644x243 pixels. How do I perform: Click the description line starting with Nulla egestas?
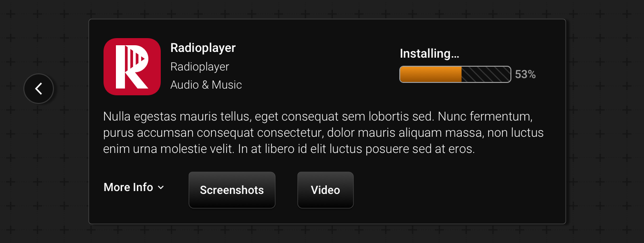point(318,117)
